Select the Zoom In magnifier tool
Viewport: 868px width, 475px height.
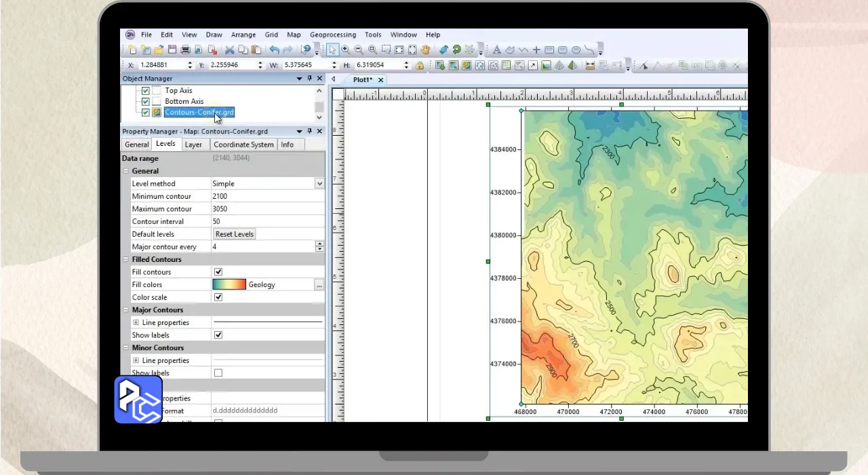(x=345, y=50)
